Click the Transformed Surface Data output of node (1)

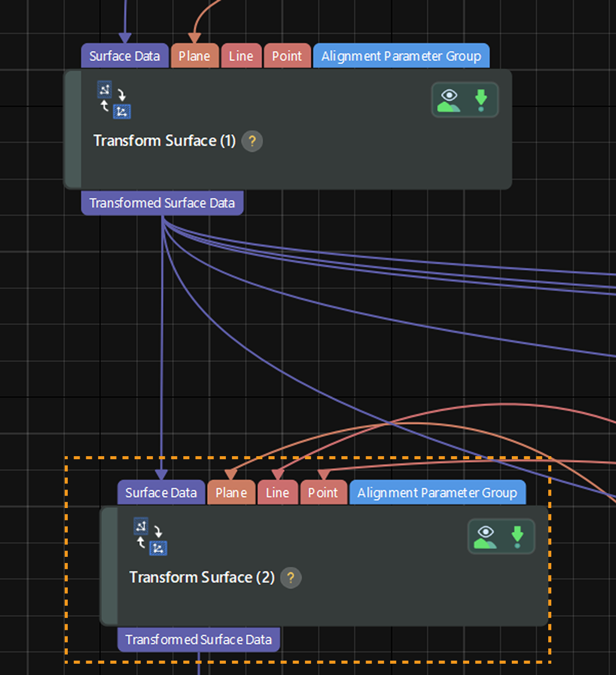[162, 202]
